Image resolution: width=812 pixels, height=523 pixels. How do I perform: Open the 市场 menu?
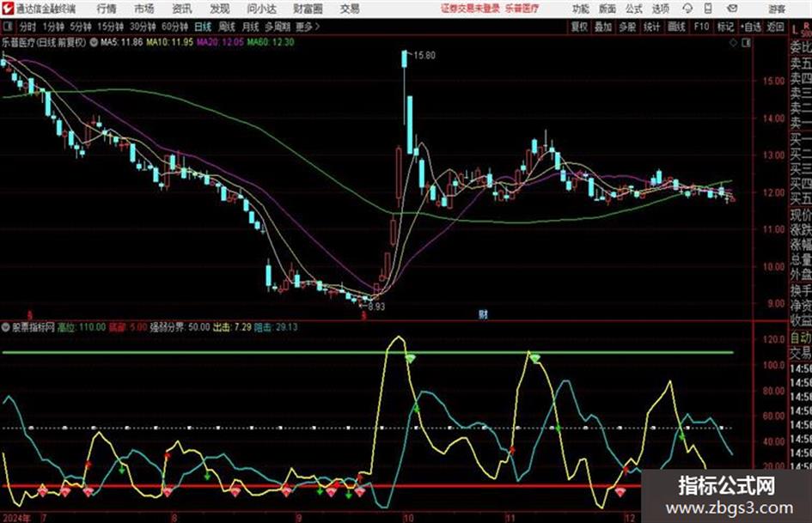[x=144, y=9]
